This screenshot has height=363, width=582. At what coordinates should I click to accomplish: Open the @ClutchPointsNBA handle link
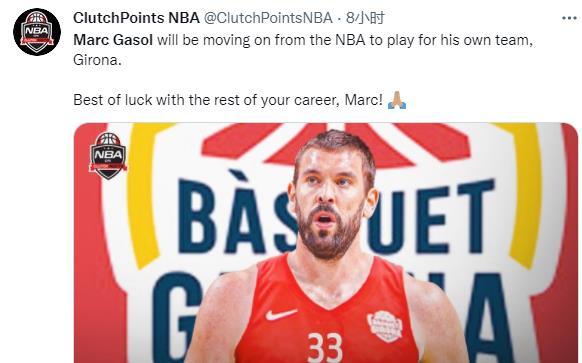click(268, 18)
